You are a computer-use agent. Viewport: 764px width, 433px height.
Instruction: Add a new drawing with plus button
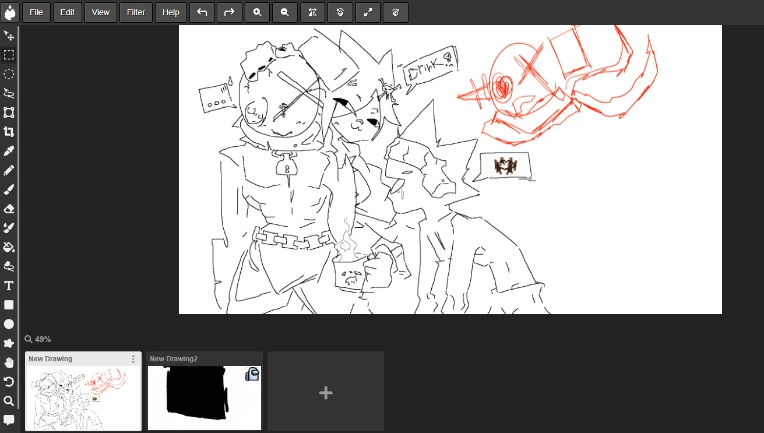click(x=325, y=393)
